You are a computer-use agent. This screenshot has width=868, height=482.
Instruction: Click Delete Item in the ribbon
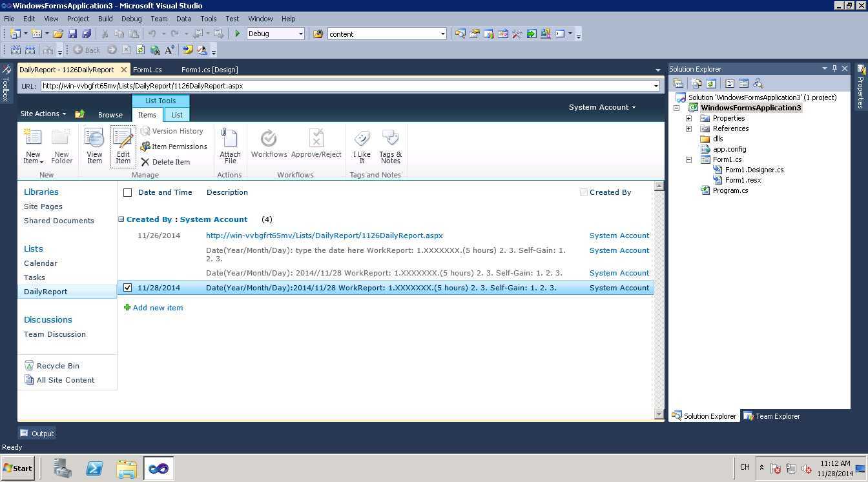coord(165,162)
